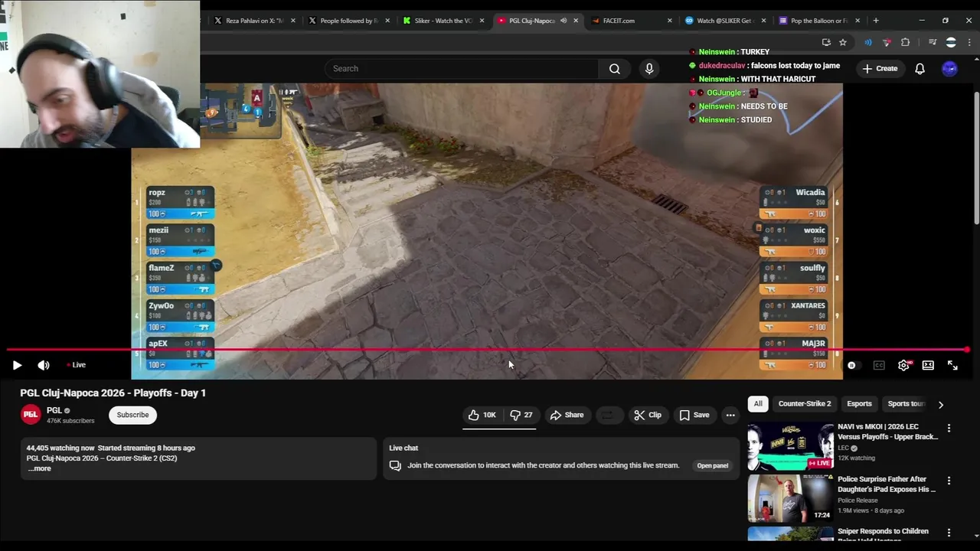The image size is (980, 551).
Task: Mute the video with the speaker icon
Action: coord(44,365)
